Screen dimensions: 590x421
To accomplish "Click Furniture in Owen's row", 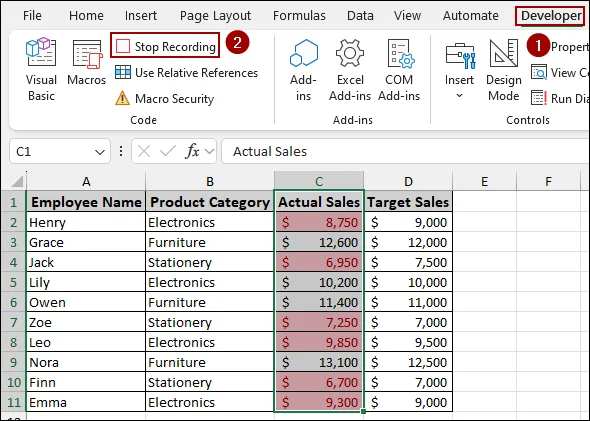I will [210, 302].
